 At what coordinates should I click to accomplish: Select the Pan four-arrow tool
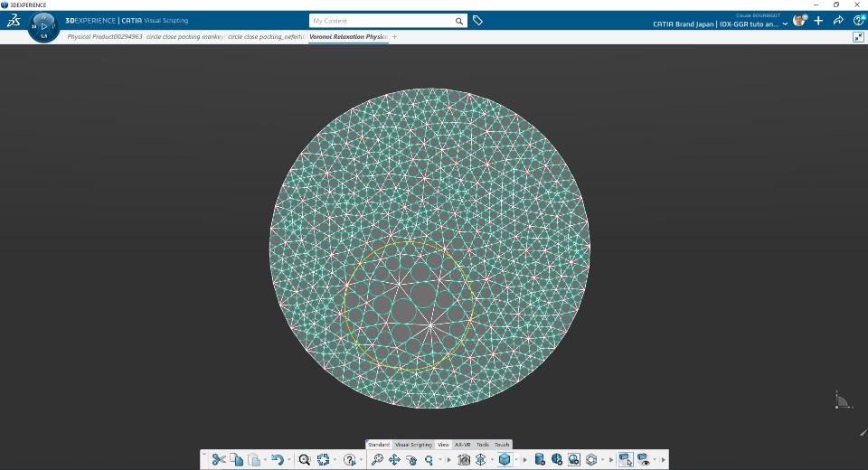coord(394,459)
